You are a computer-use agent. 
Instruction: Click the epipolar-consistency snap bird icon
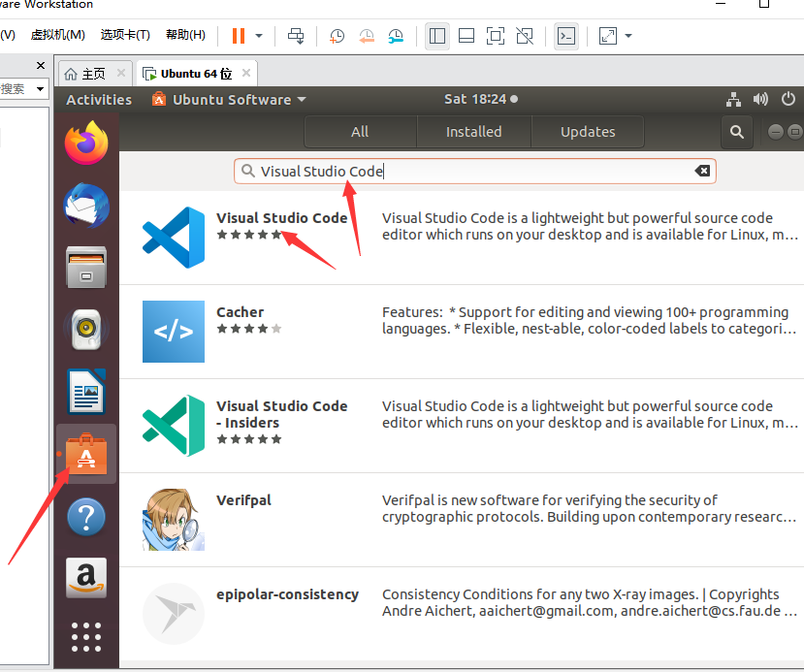174,614
